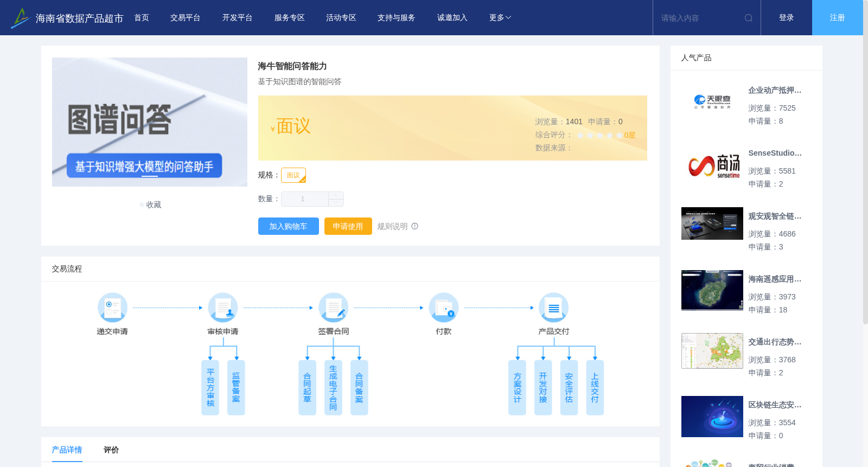Open the 活动专区 menu item

pyautogui.click(x=341, y=18)
